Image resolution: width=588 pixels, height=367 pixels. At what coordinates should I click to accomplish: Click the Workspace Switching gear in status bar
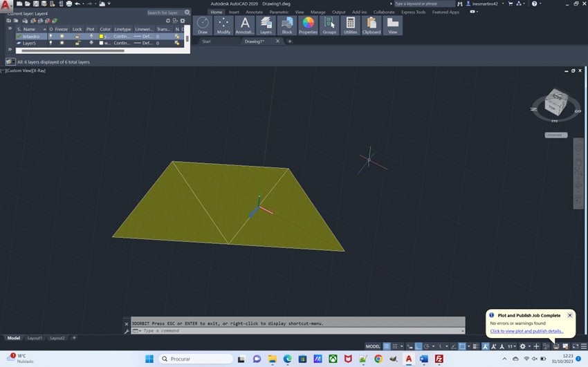[x=523, y=346]
